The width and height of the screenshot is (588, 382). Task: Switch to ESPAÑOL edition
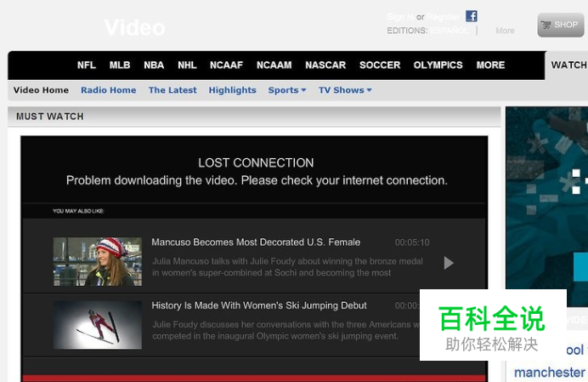point(449,31)
